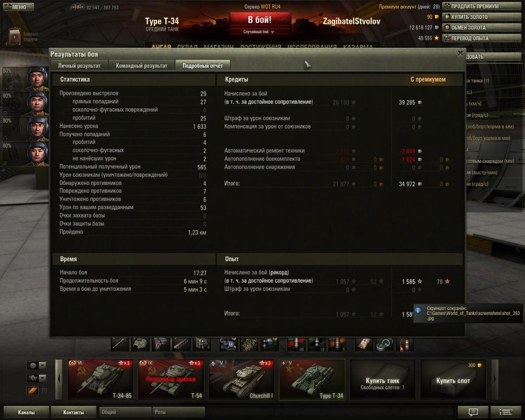Open the turret module slot
525x420 pixels.
pyautogui.click(x=140, y=344)
